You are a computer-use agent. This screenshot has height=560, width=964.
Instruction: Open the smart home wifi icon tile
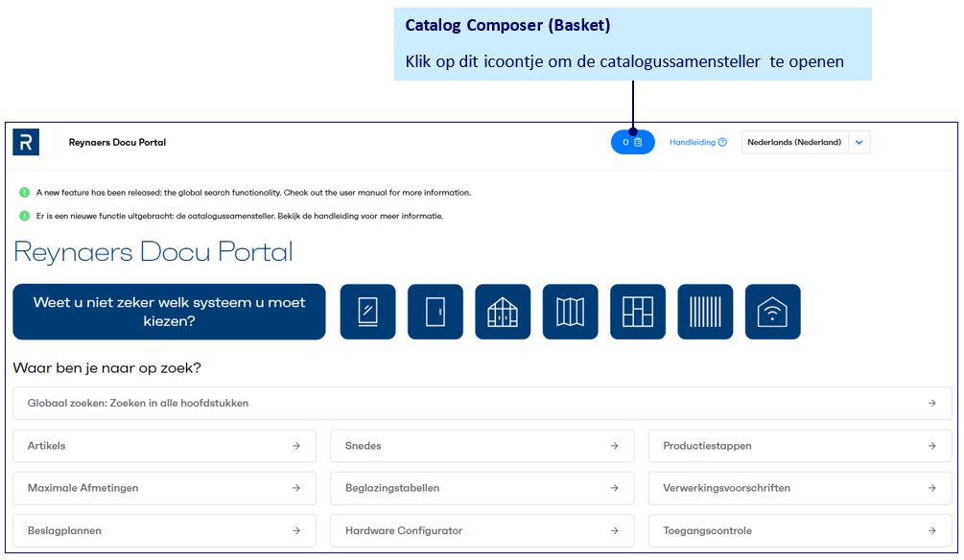[773, 312]
